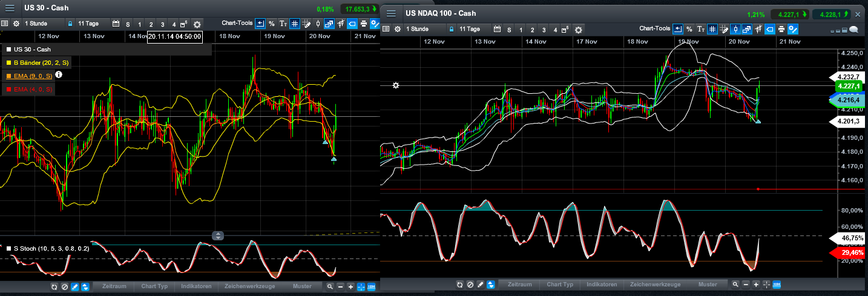The width and height of the screenshot is (868, 296).
Task: Zoom in with plus icon in NDAQ 100 bottom bar
Action: click(x=756, y=284)
